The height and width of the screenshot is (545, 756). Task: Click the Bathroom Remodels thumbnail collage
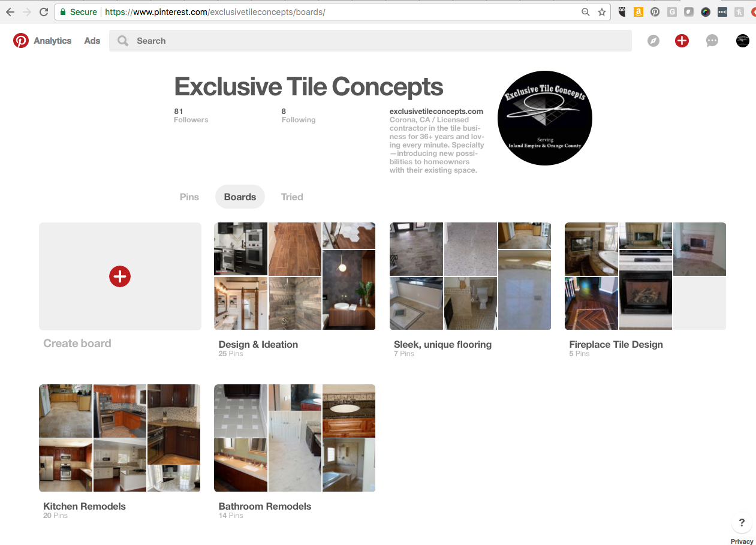tap(294, 438)
